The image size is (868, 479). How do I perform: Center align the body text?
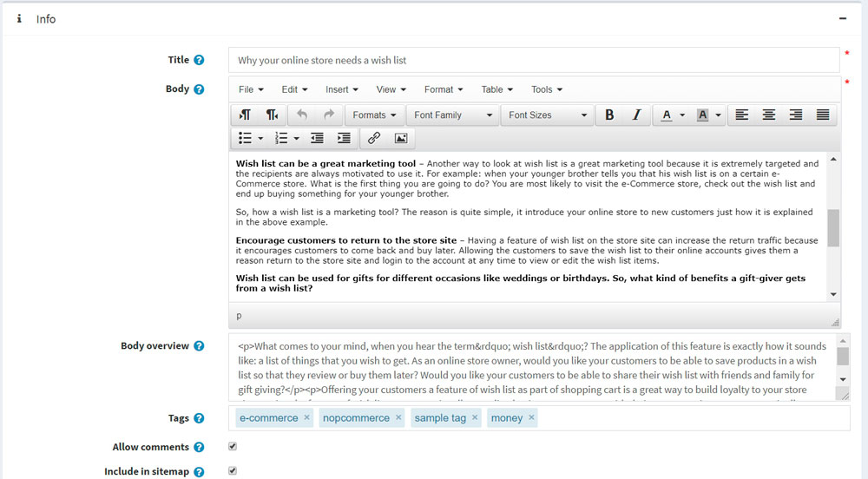click(x=768, y=115)
